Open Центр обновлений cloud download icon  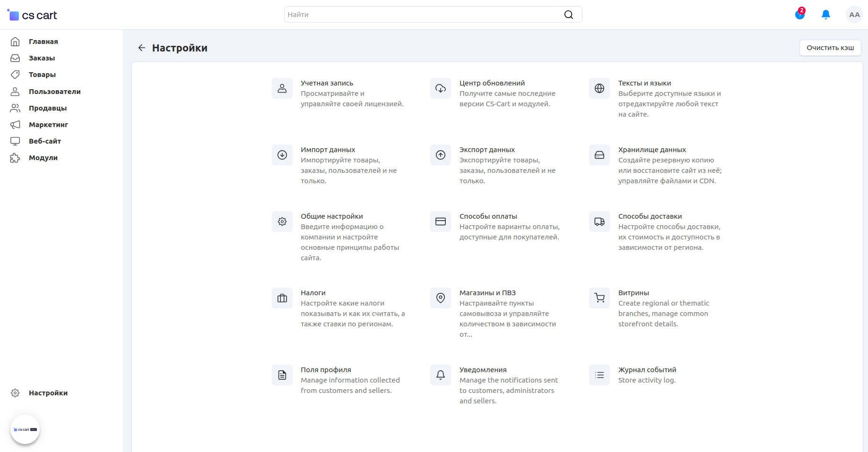click(x=441, y=88)
